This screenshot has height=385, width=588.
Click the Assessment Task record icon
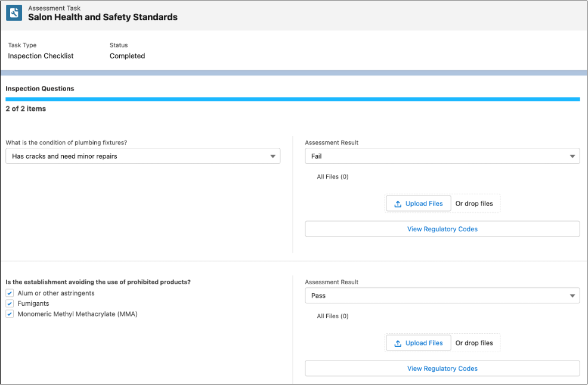pos(13,13)
